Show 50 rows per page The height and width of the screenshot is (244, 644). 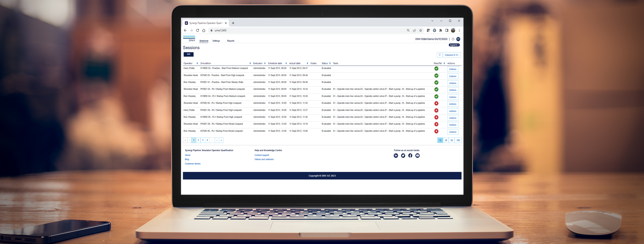[x=452, y=140]
